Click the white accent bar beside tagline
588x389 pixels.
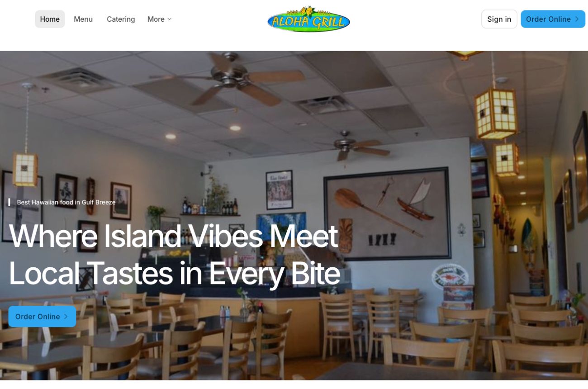tap(9, 202)
